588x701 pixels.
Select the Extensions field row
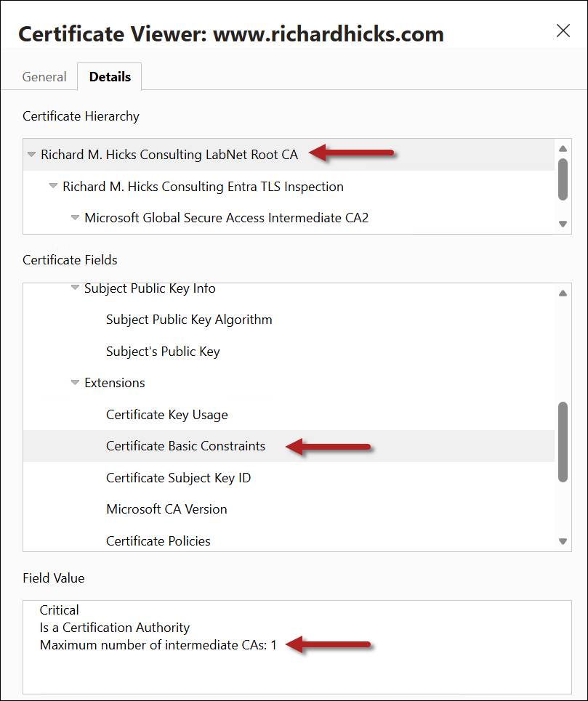289,383
